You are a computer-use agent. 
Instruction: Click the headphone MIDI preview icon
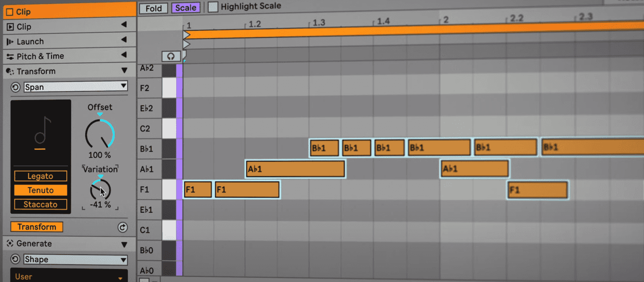(171, 56)
